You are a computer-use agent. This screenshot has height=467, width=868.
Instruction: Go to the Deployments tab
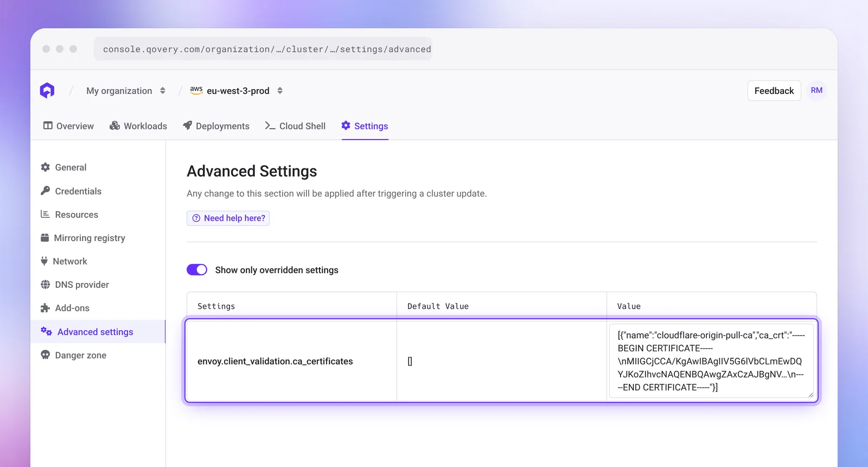pyautogui.click(x=216, y=126)
